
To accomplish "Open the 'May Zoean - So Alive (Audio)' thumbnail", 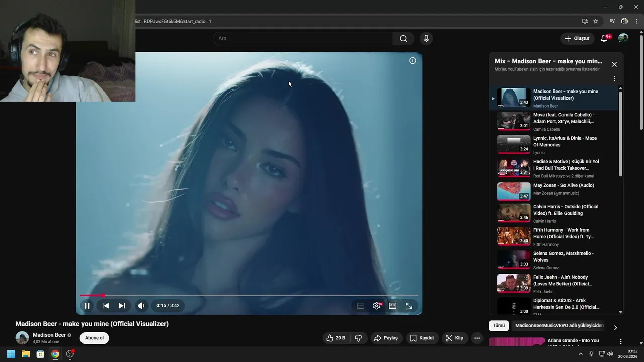I will coord(514,191).
